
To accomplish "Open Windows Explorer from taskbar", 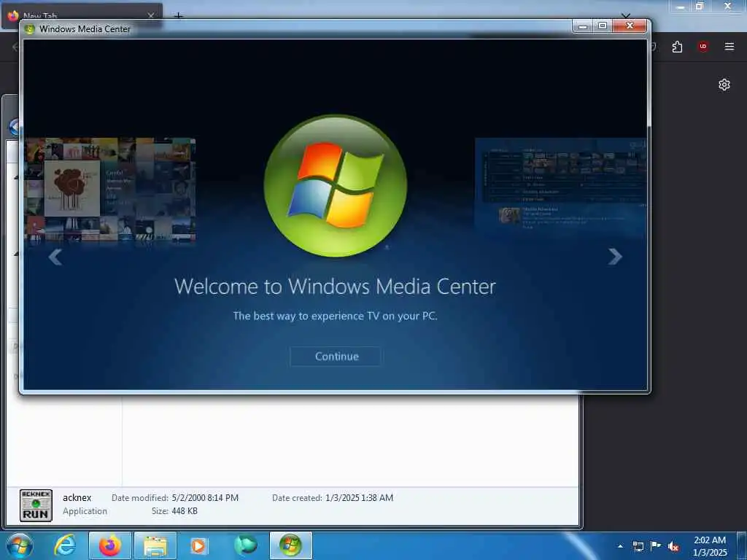I will click(155, 545).
